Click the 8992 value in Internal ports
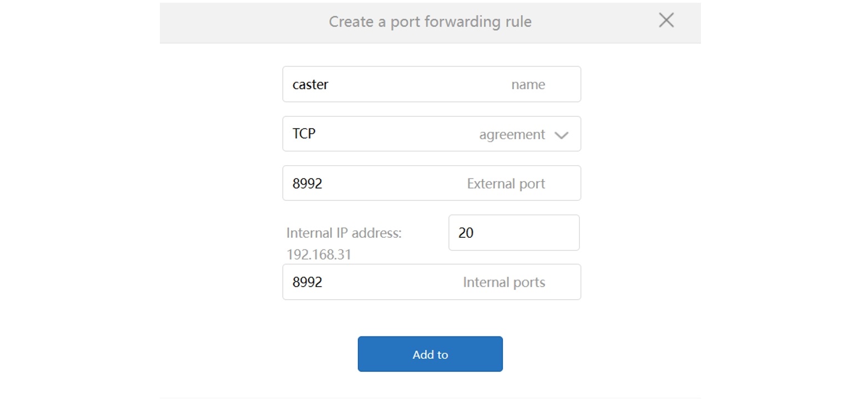 (x=307, y=282)
